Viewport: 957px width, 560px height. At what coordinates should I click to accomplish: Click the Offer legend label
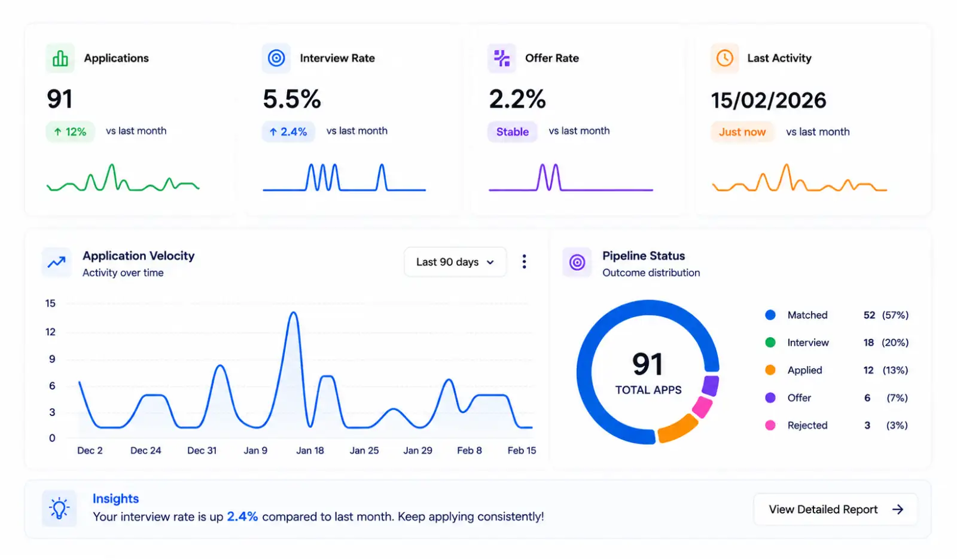click(x=799, y=397)
